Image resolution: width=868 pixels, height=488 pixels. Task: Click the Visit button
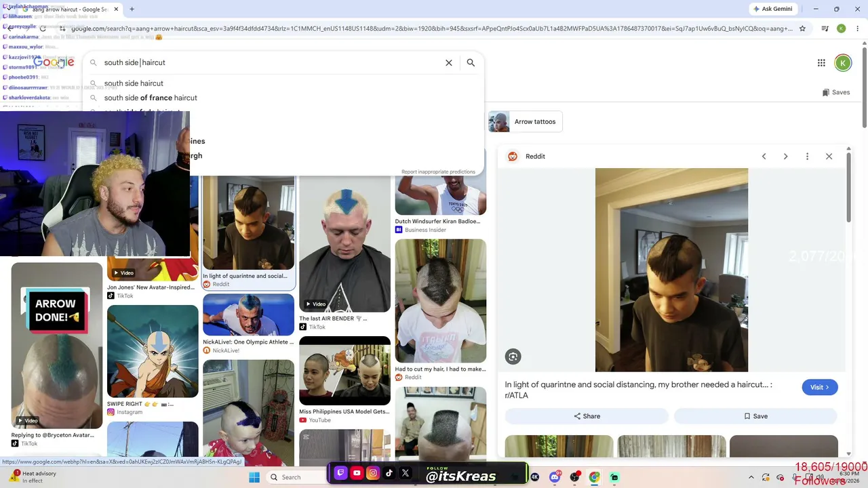(819, 387)
